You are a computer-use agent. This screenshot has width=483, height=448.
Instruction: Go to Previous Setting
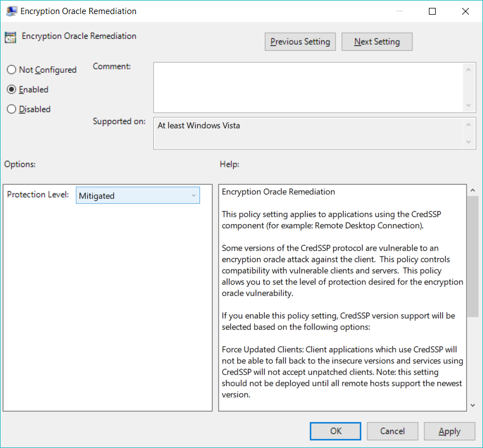click(x=300, y=42)
